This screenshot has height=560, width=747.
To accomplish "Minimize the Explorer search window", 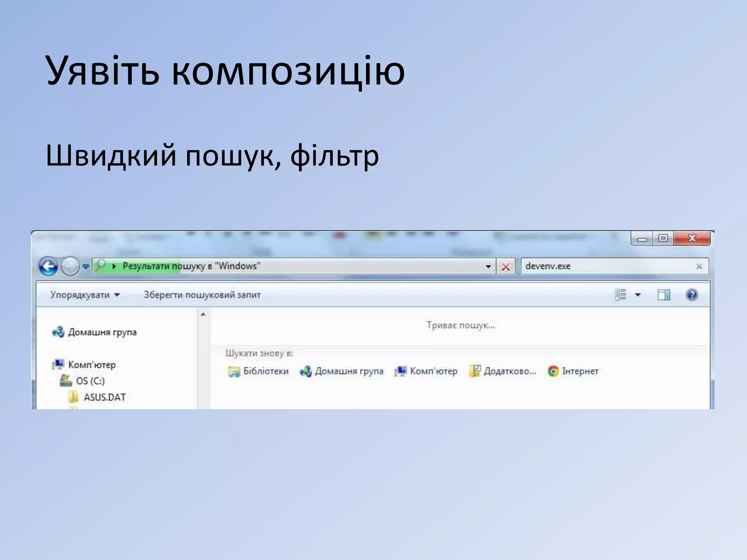I will pyautogui.click(x=642, y=238).
